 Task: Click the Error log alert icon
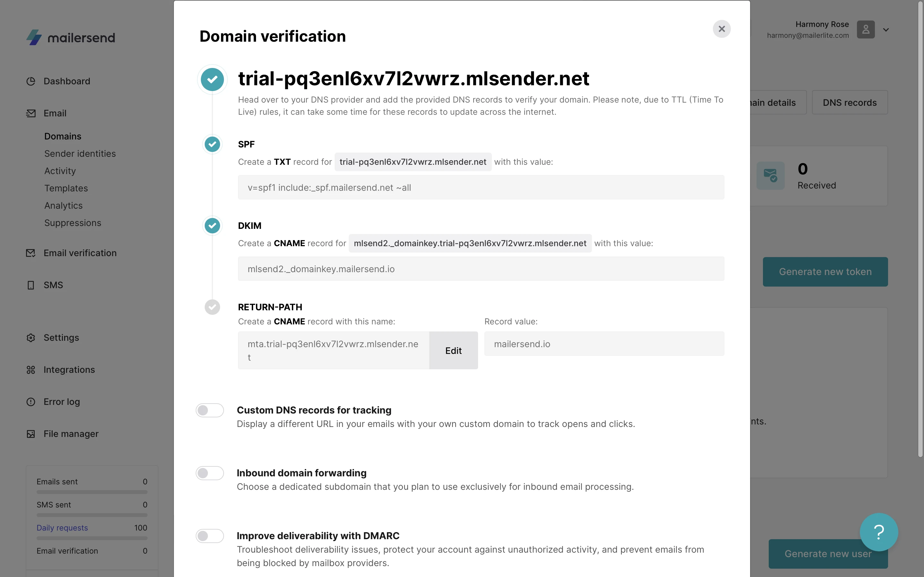coord(30,402)
